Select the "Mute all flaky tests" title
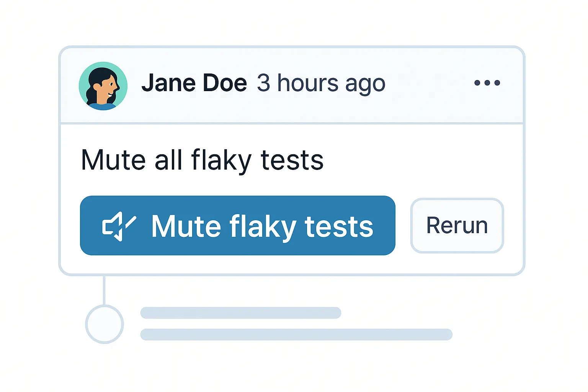Viewport: 588px width, 392px height. point(202,160)
